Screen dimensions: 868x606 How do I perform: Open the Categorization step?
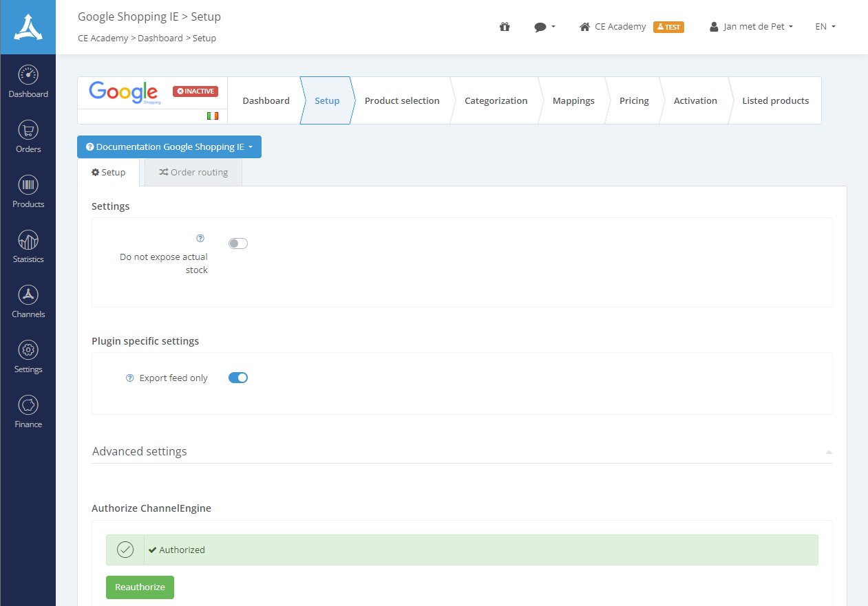click(496, 100)
